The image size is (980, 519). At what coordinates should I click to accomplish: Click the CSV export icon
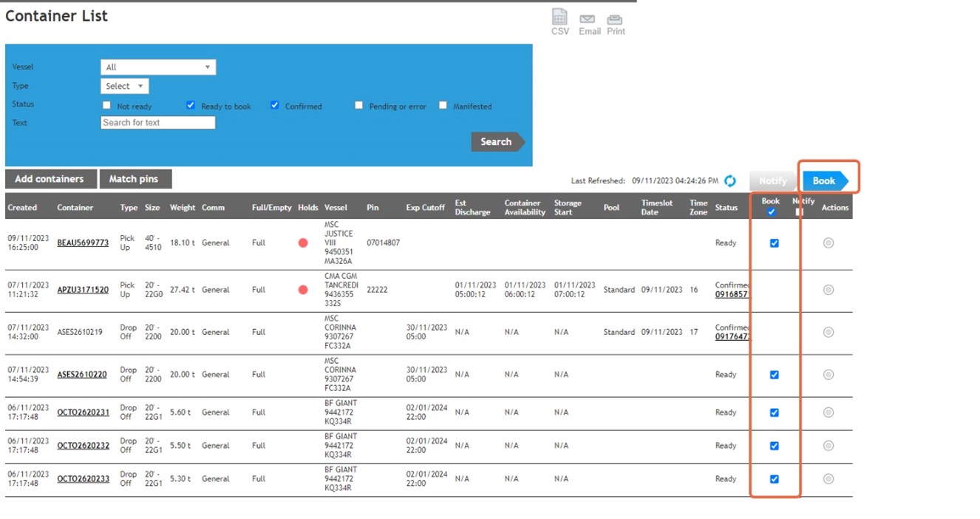coord(559,18)
